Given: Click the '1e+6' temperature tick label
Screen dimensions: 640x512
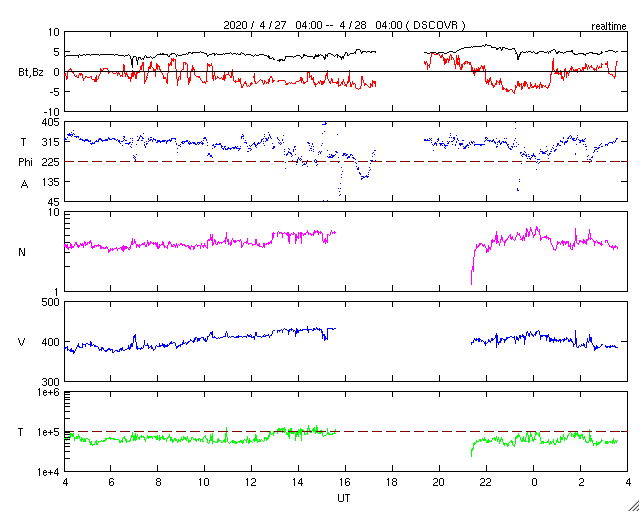Looking at the screenshot, I should 48,392.
